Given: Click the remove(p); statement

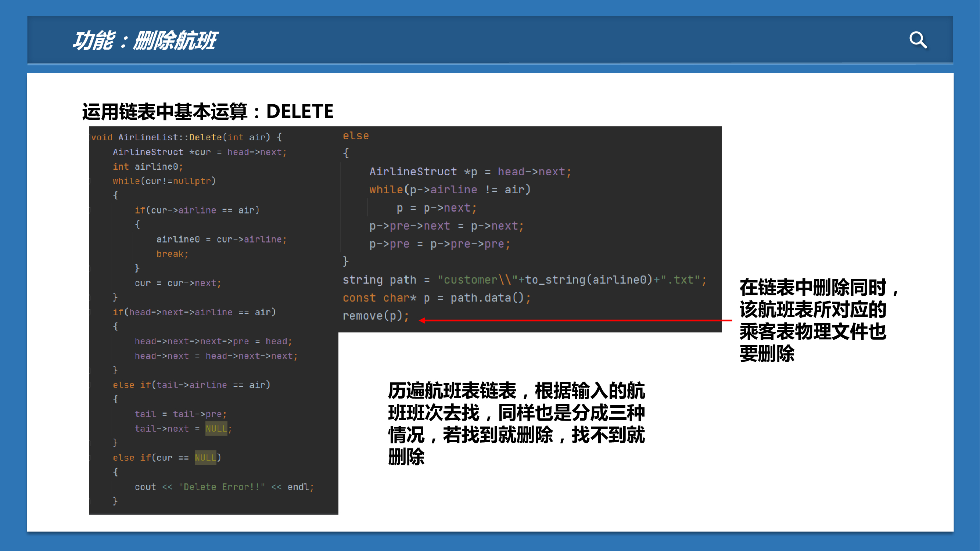Looking at the screenshot, I should click(x=376, y=316).
